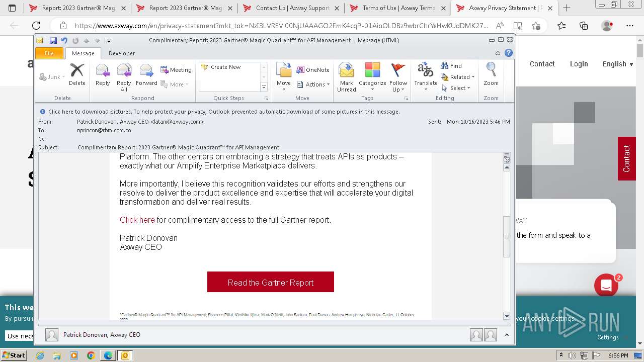Click the contact photo beside Patrick Donovan
Screen dimensions: 644x362
pos(51,335)
